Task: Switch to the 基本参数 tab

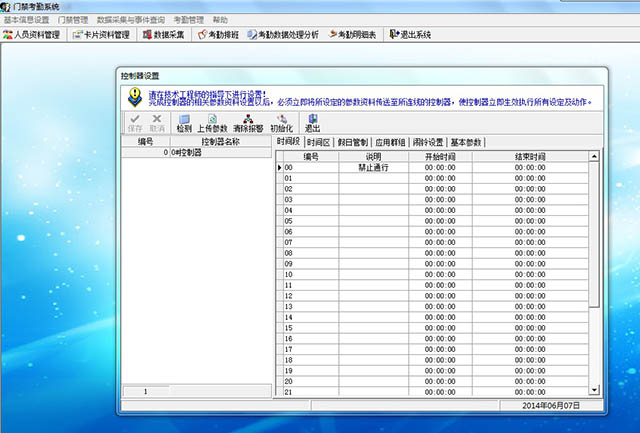Action: coord(466,142)
